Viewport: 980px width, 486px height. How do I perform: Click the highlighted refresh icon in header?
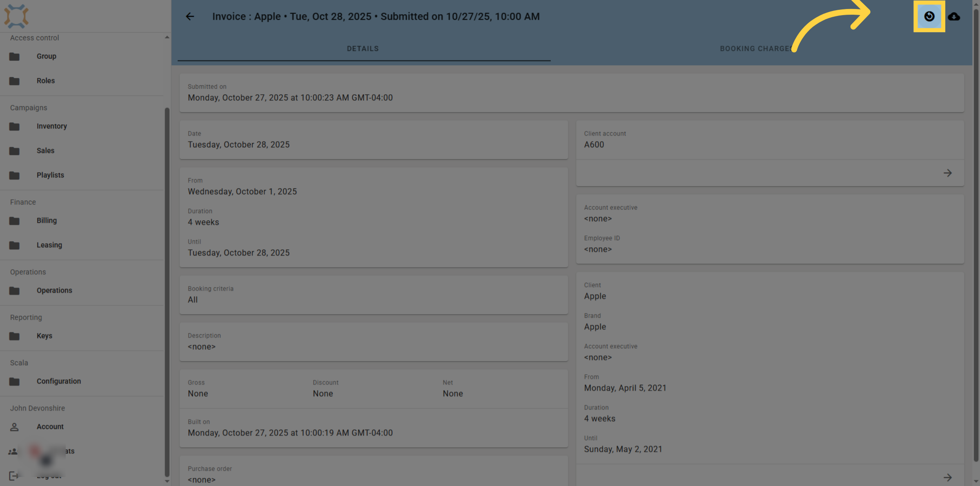coord(929,16)
